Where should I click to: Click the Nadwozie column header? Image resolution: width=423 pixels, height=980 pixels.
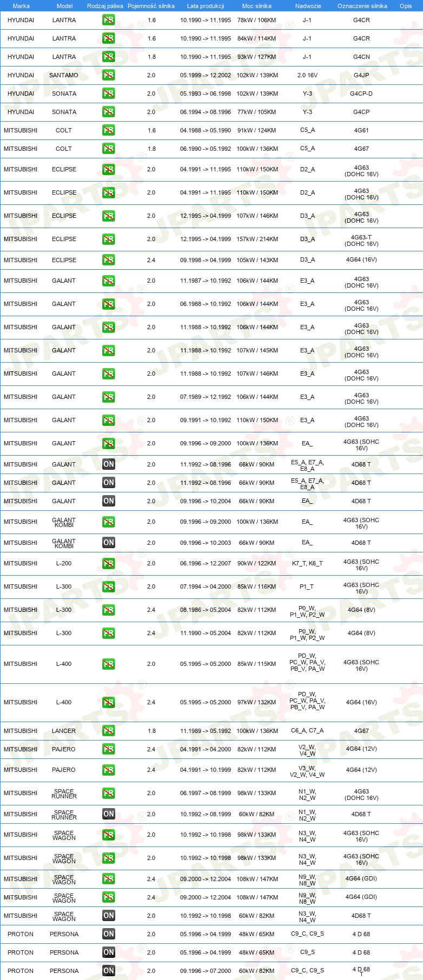pyautogui.click(x=308, y=6)
